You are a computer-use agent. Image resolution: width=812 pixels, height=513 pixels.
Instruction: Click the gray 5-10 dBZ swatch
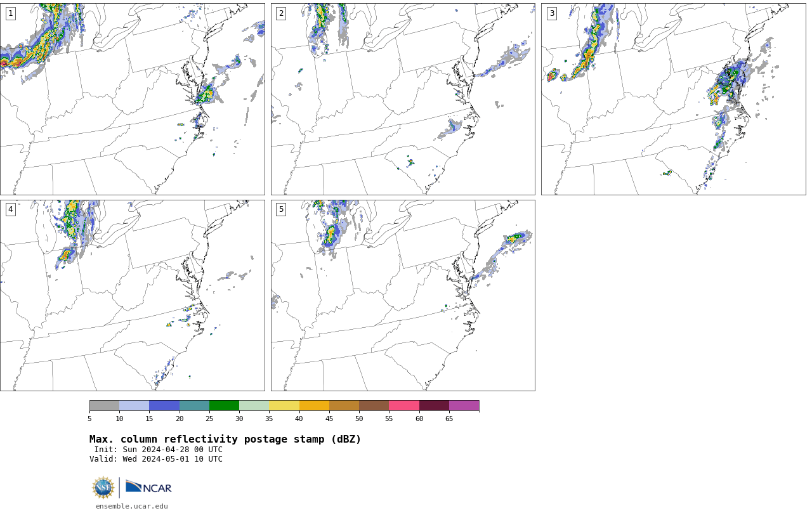[104, 406]
